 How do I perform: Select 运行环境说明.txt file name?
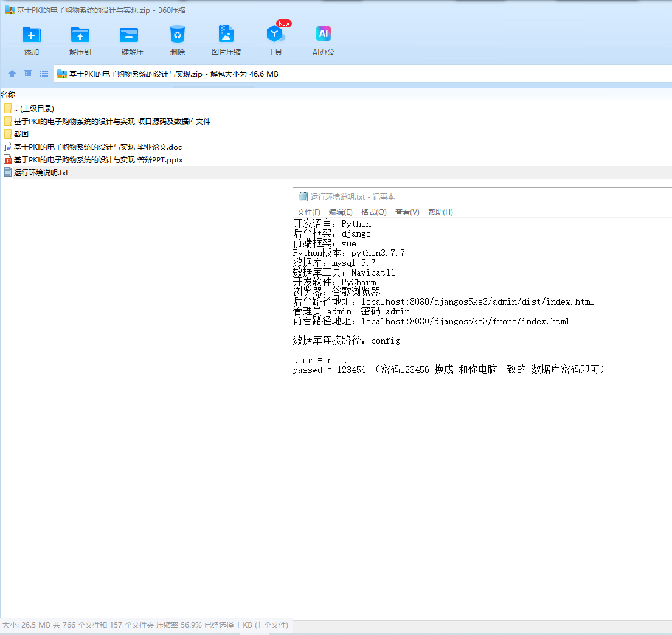coord(41,172)
